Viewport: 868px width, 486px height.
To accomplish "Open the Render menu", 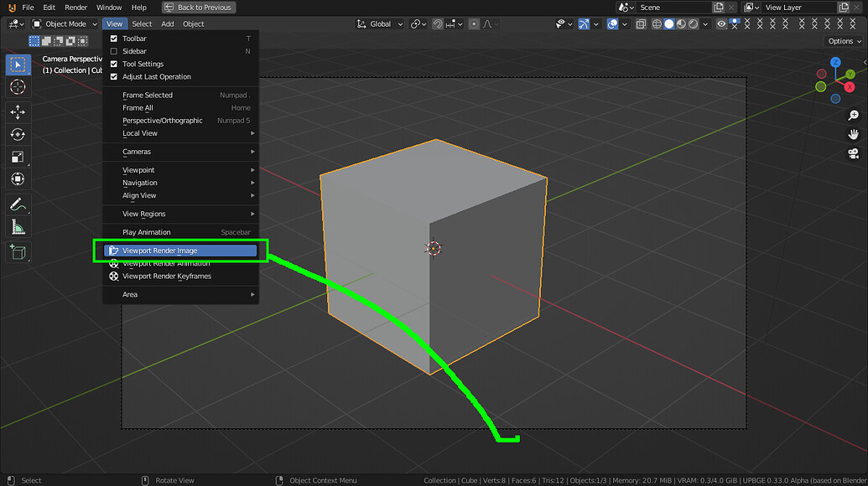I will (75, 8).
